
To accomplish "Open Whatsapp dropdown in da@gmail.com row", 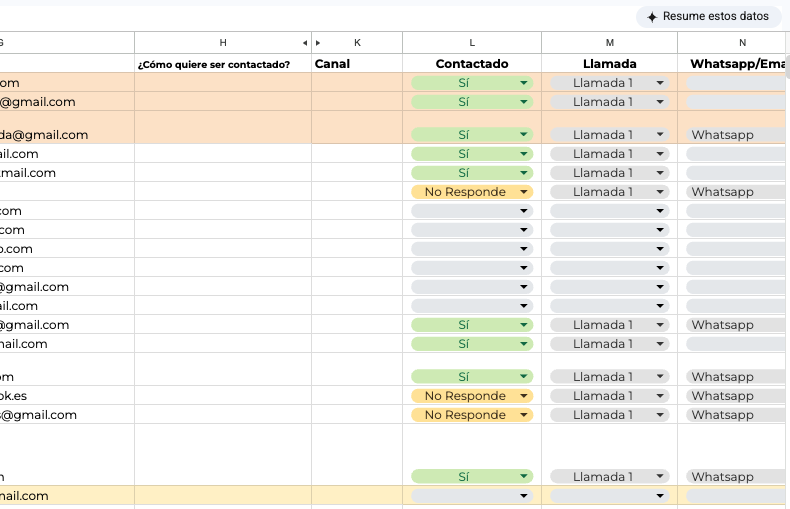I will 735,135.
